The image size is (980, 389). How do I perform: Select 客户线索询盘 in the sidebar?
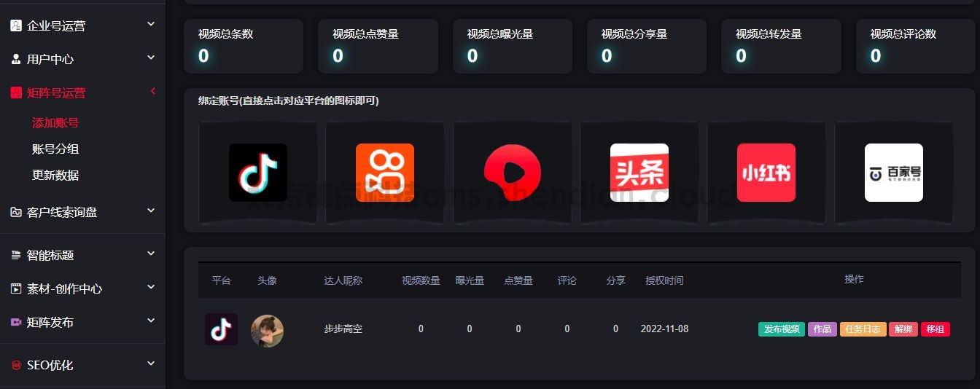click(x=62, y=212)
